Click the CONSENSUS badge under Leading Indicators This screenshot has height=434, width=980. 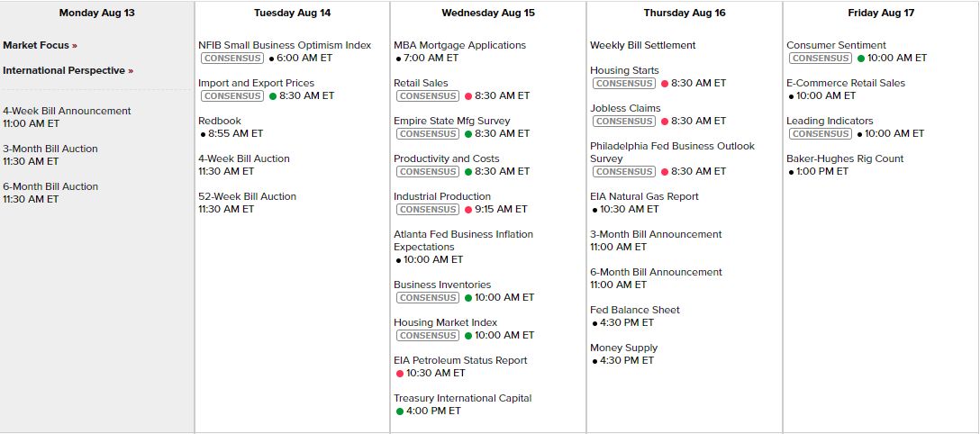click(x=821, y=133)
